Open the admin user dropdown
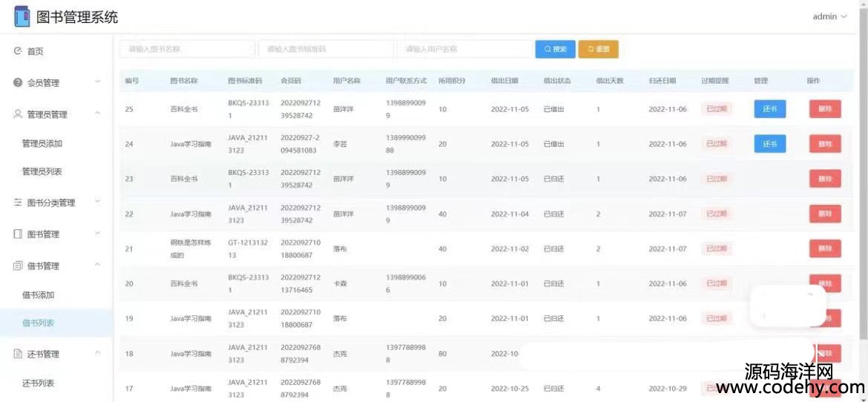The width and height of the screenshot is (868, 402). point(829,16)
